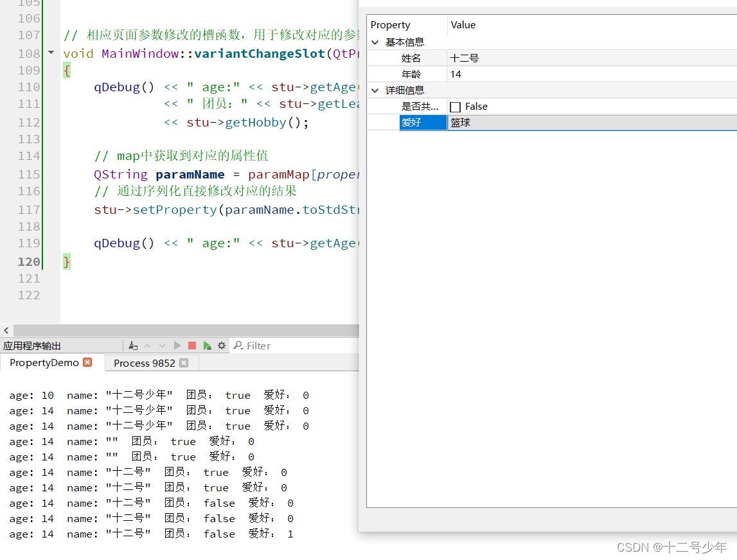Open output pane settings via gear icon
This screenshot has width=737, height=560.
click(x=222, y=346)
